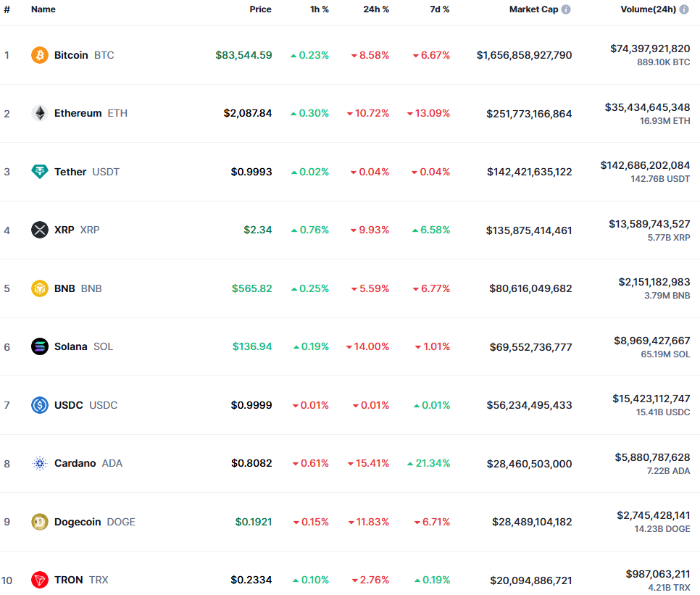Screen dimensions: 700x595
Task: Click the Market Cap info icon
Action: coord(566,9)
